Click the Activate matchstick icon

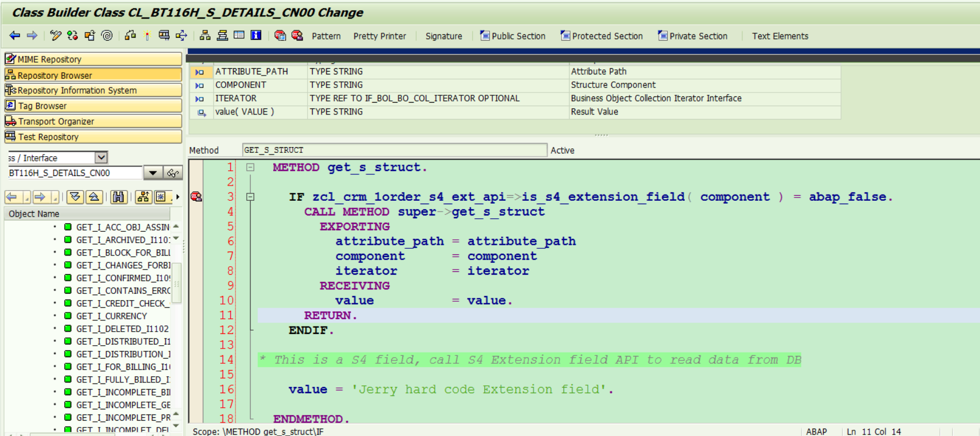click(x=147, y=36)
